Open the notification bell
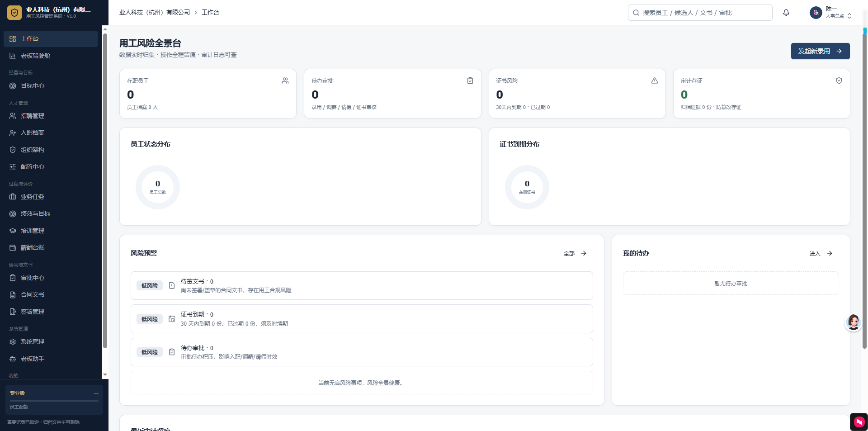This screenshot has width=868, height=431. [786, 13]
